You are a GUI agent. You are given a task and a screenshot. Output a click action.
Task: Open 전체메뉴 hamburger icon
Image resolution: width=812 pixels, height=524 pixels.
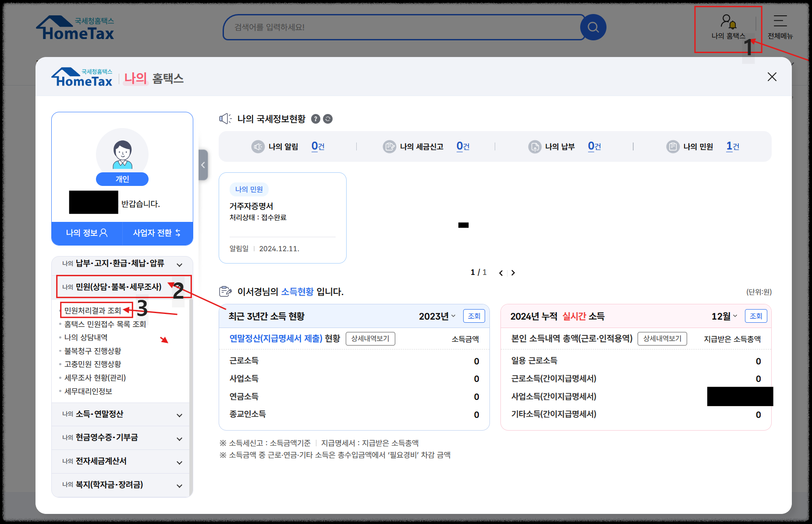tap(780, 21)
